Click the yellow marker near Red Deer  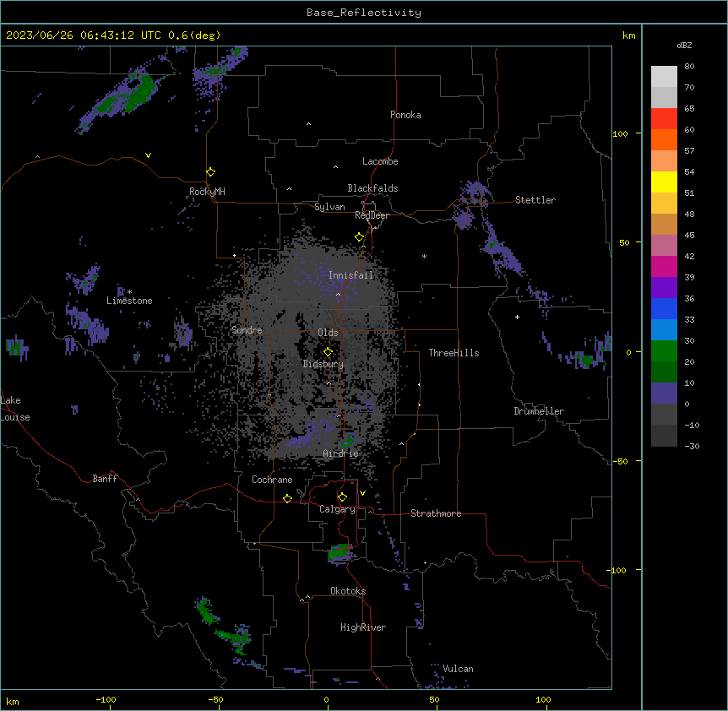tap(359, 237)
